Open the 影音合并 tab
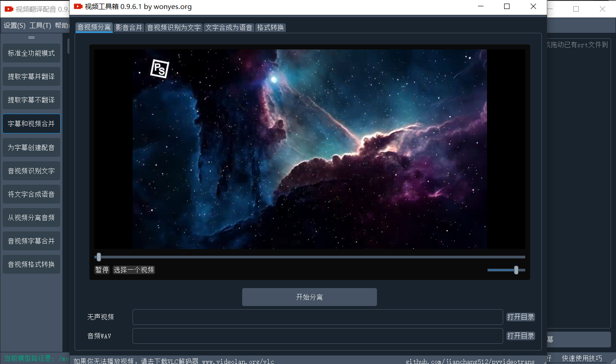 coord(129,27)
